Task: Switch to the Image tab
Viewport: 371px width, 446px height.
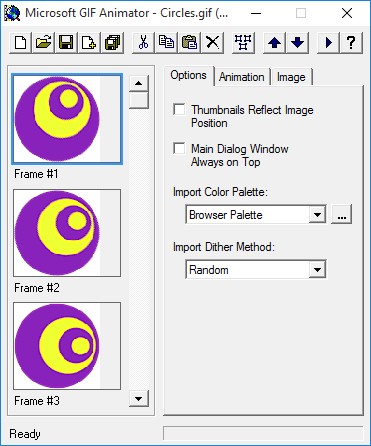Action: coord(291,77)
